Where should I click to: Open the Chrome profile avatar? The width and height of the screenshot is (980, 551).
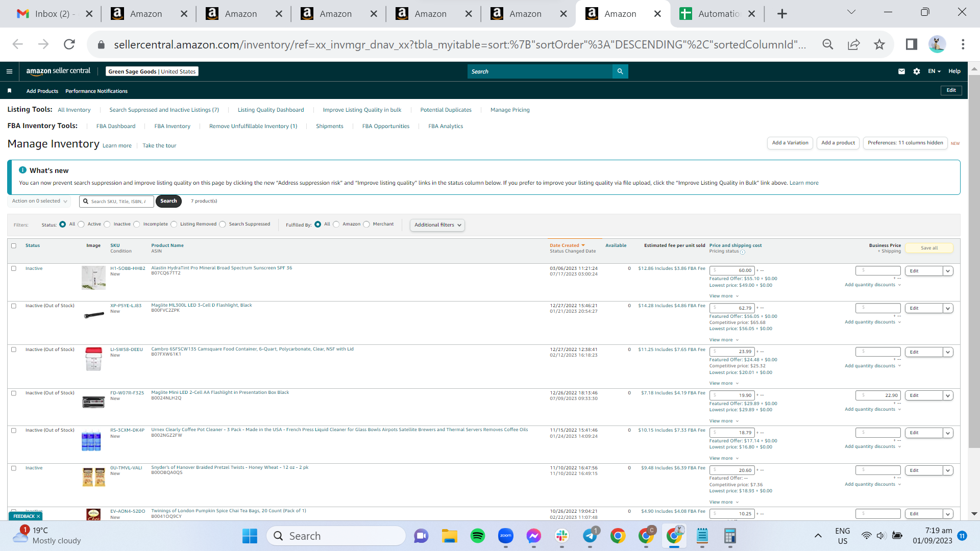(937, 44)
